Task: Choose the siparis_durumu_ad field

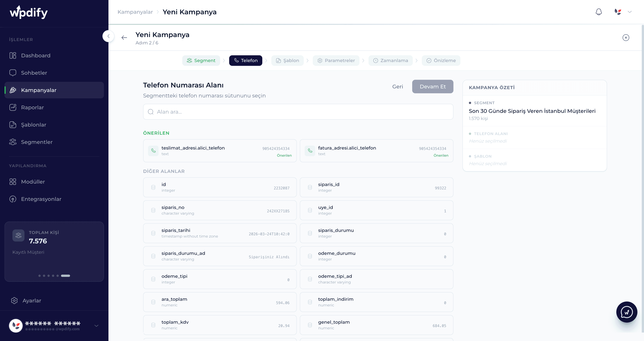Action: pos(220,256)
